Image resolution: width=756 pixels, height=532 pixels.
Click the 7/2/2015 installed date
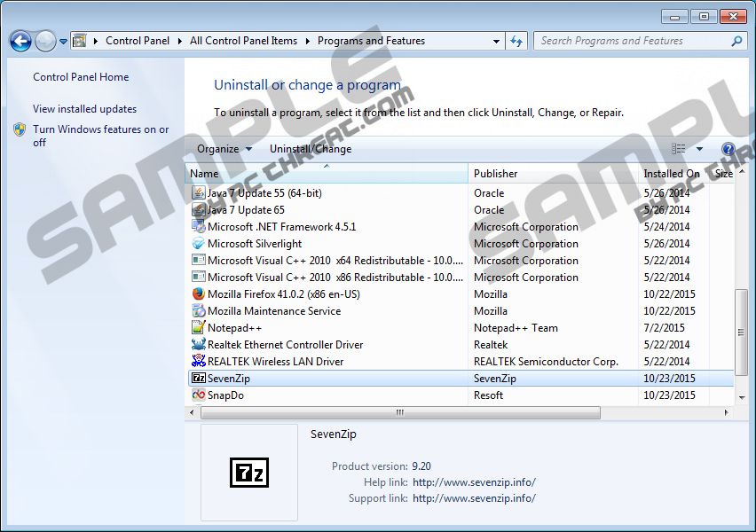point(664,328)
